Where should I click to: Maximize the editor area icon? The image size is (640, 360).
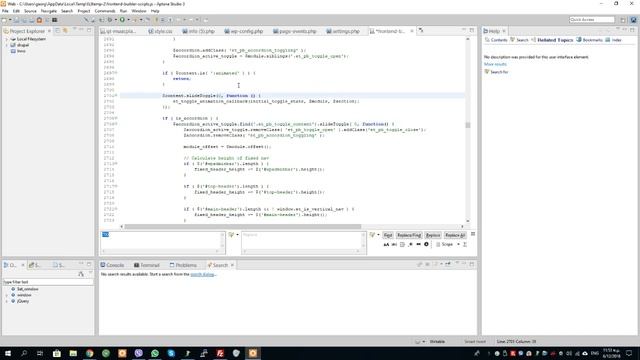(x=472, y=30)
